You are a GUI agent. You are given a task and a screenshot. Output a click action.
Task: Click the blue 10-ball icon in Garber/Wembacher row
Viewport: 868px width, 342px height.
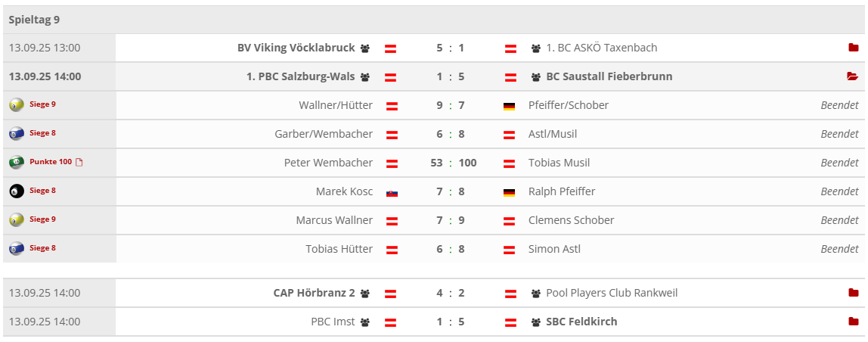[x=17, y=134]
